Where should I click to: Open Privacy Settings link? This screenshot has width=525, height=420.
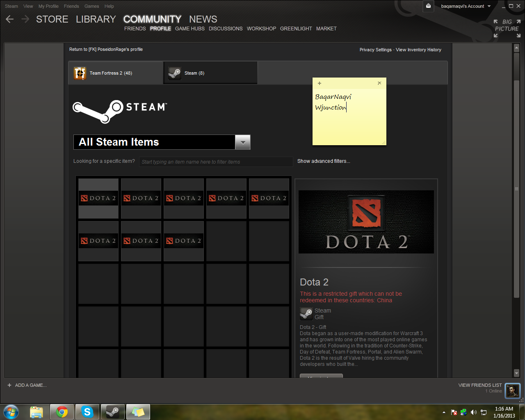[376, 50]
